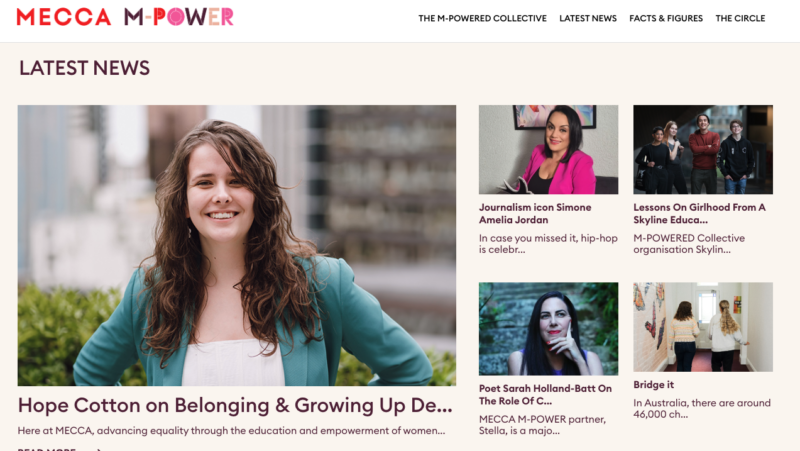This screenshot has width=800, height=451.
Task: Click M-POWERED Collective organisation Skyline excerpt
Action: point(689,244)
